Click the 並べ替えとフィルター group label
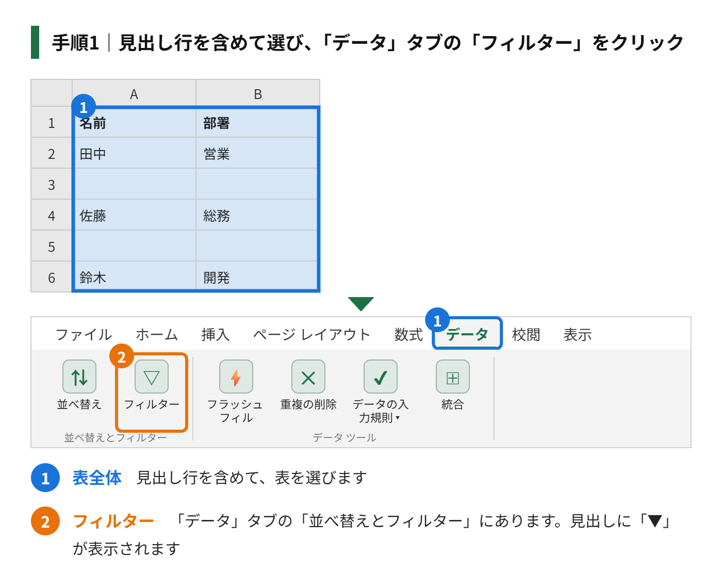Image resolution: width=722 pixels, height=588 pixels. pyautogui.click(x=116, y=438)
